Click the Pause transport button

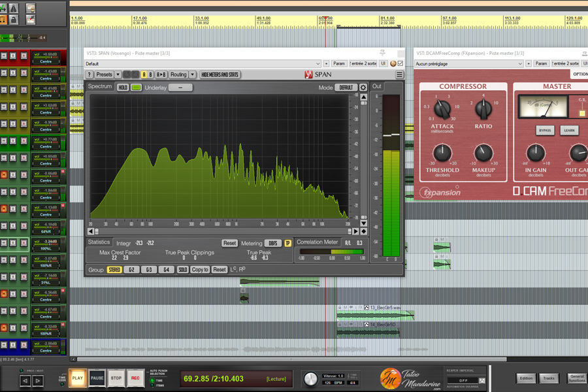tap(97, 378)
